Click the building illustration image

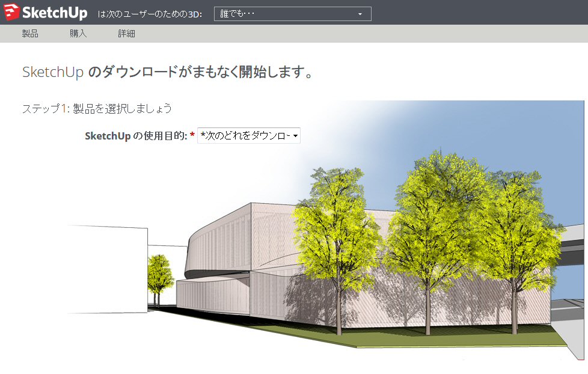(x=325, y=231)
